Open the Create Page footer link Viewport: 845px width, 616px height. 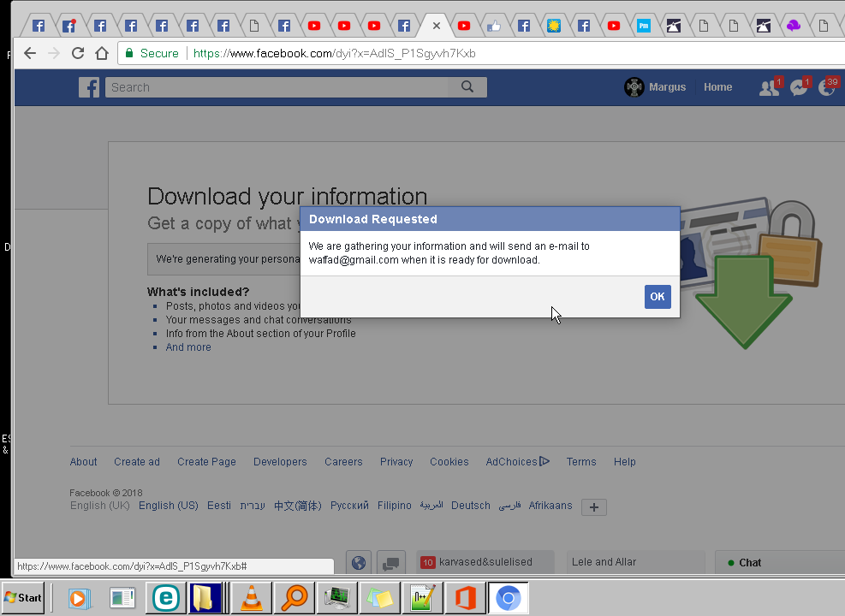pos(206,462)
